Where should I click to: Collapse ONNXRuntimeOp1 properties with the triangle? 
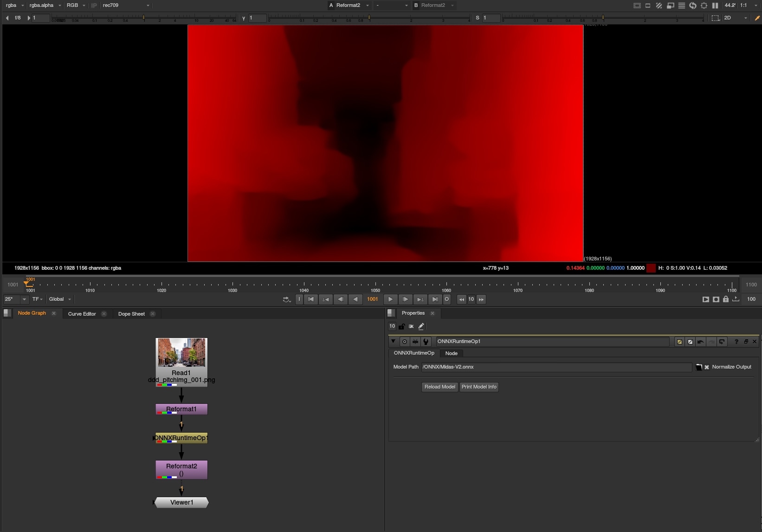tap(394, 342)
